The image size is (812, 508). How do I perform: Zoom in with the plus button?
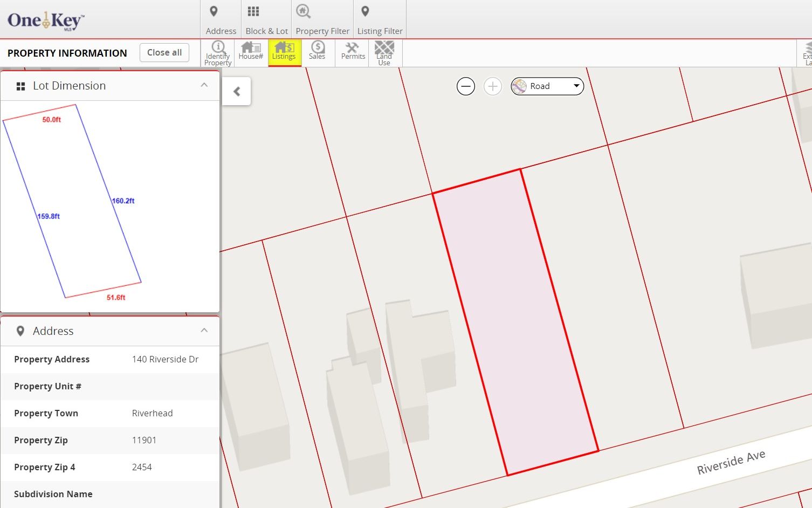point(492,86)
